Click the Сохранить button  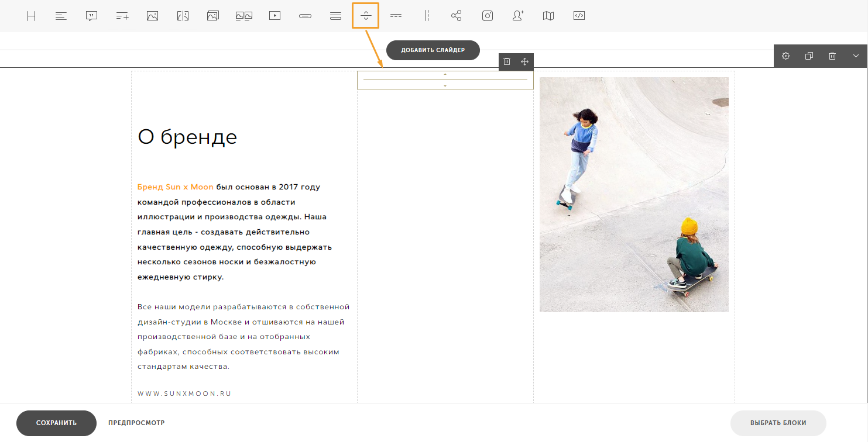56,423
